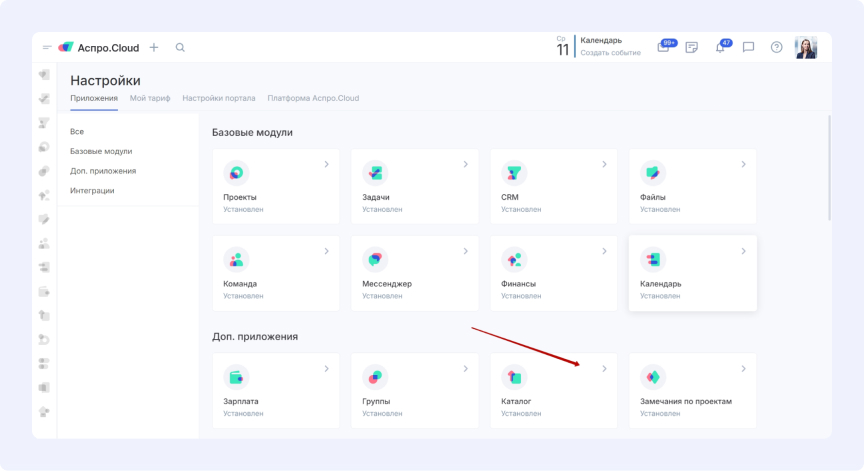Click the plus icon next to Аспро.Cloud
Viewport: 864px width, 471px height.
click(x=154, y=47)
